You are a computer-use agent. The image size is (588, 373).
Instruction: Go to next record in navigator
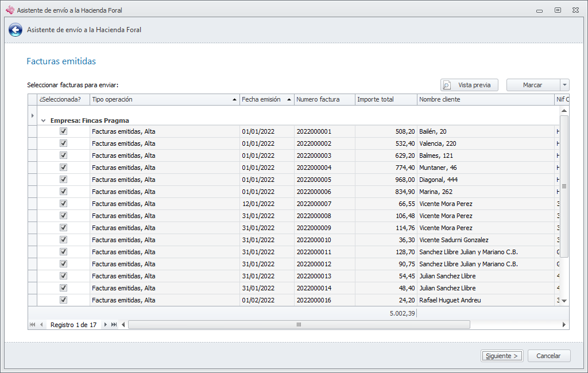tap(106, 325)
